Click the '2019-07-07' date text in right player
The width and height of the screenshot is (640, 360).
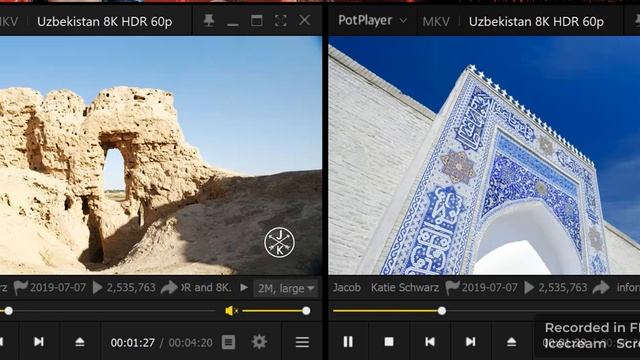(x=489, y=288)
